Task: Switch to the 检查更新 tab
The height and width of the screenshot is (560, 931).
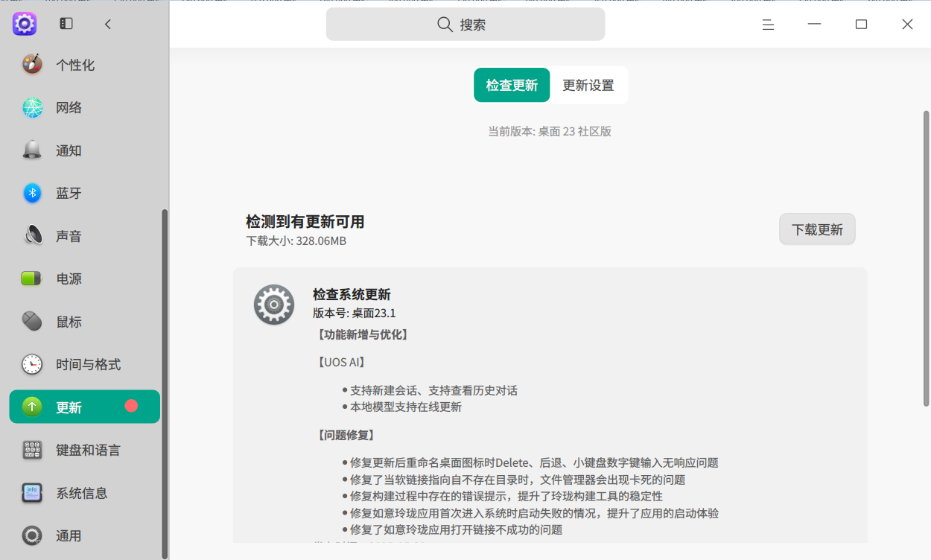Action: (x=512, y=85)
